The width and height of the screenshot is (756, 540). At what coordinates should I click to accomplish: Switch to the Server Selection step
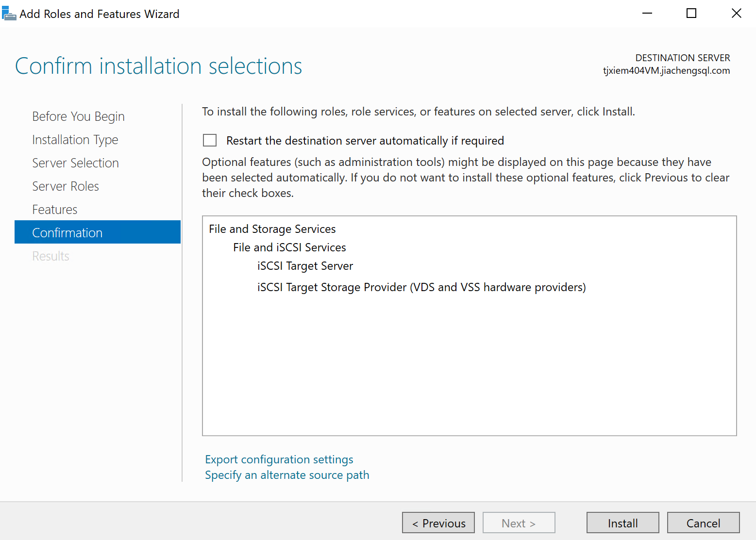(75, 163)
